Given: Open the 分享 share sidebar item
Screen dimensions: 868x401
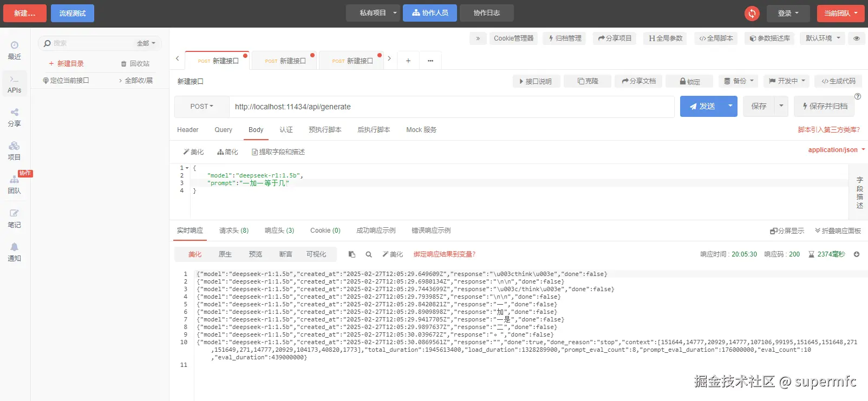Looking at the screenshot, I should click(x=15, y=117).
